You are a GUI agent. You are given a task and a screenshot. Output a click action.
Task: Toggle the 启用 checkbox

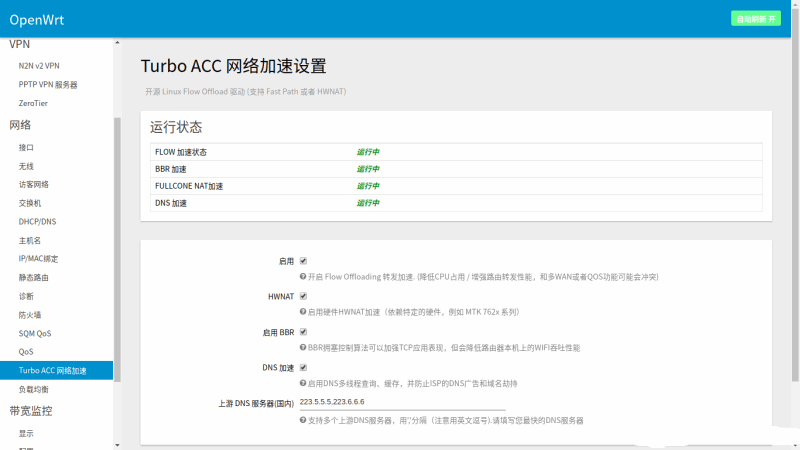pos(303,260)
